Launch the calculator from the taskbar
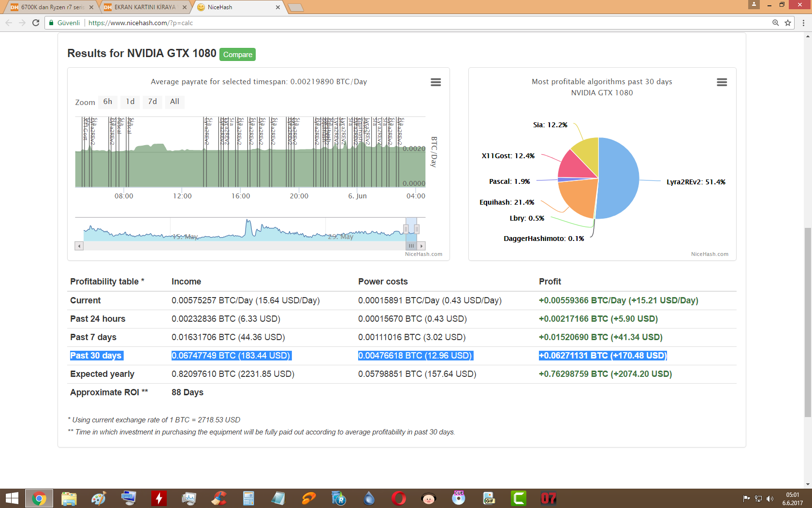Viewport: 812px width, 508px height. 248,498
